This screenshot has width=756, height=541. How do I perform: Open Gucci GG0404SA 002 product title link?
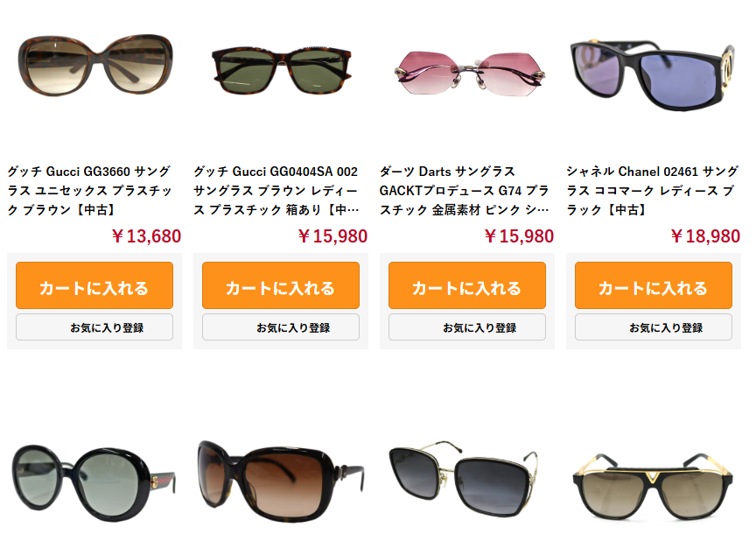click(x=276, y=191)
